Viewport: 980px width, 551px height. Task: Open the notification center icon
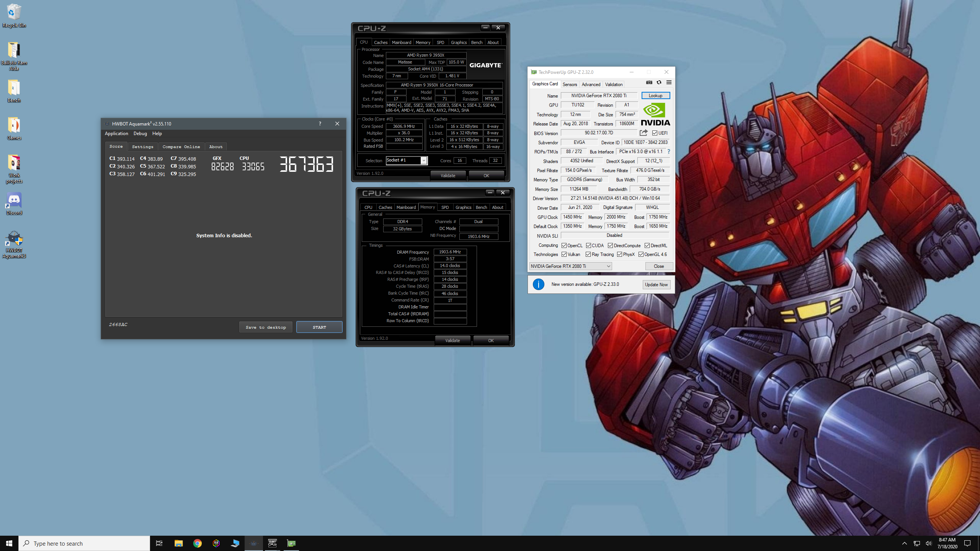click(x=967, y=543)
